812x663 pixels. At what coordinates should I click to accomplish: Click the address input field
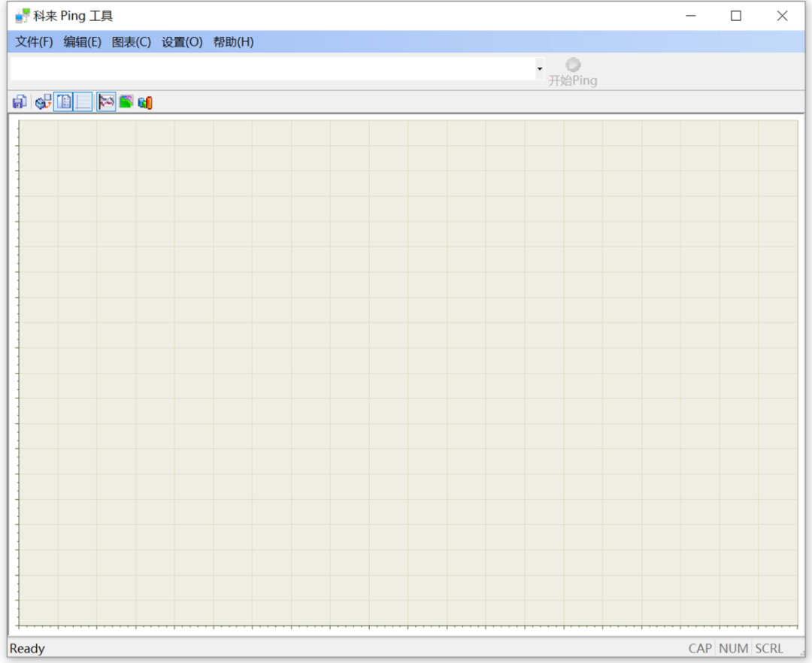(271, 69)
